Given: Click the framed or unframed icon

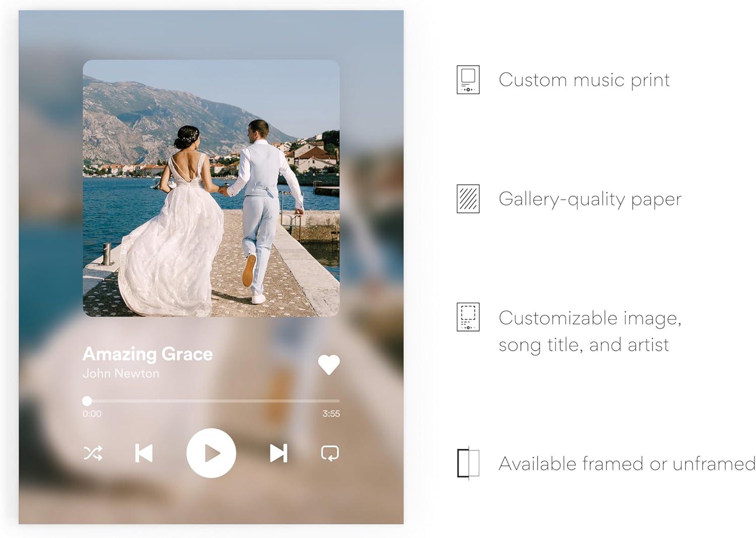Looking at the screenshot, I should tap(468, 463).
